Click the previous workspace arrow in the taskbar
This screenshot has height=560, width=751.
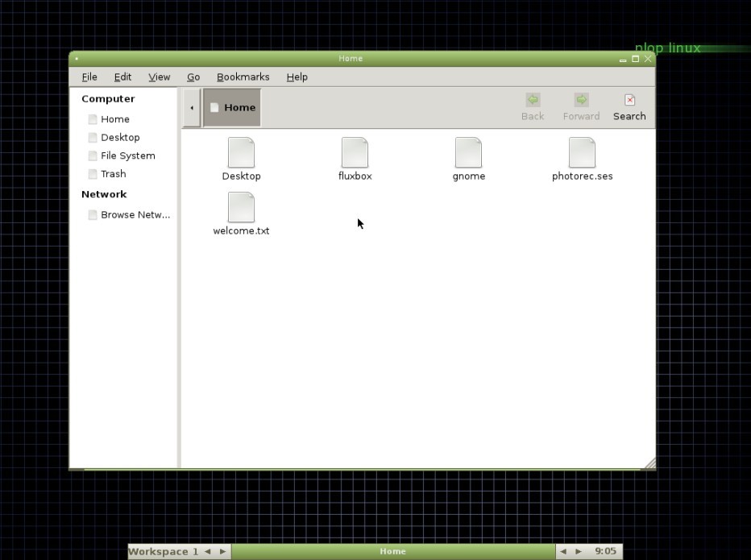pyautogui.click(x=207, y=551)
